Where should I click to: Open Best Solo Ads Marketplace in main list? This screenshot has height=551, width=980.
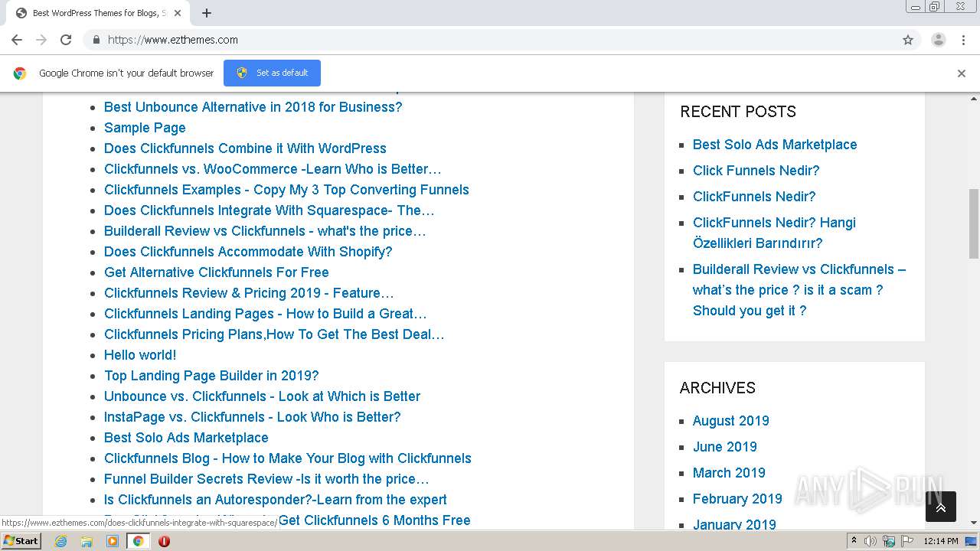(x=186, y=438)
